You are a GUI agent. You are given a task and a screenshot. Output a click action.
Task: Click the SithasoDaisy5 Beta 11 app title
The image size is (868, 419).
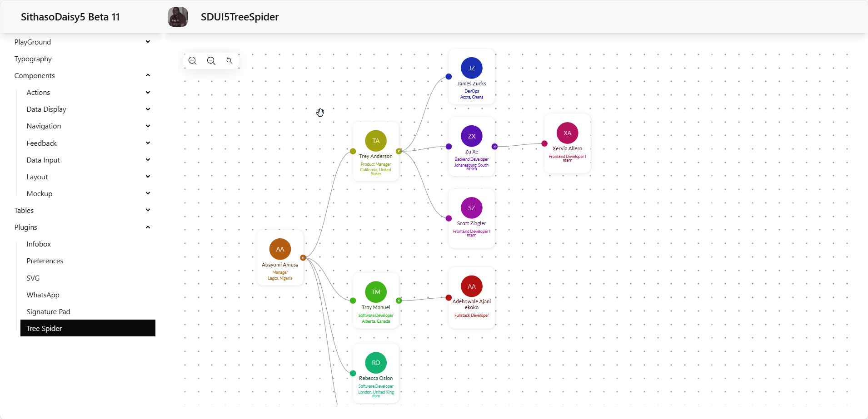pyautogui.click(x=70, y=17)
